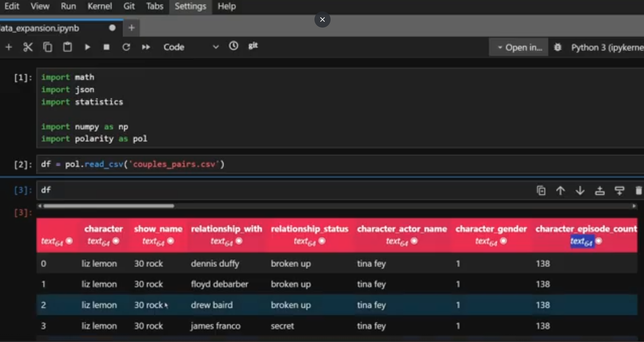Click the relationship_with column header
Viewport: 644px width, 342px height.
pyautogui.click(x=226, y=229)
